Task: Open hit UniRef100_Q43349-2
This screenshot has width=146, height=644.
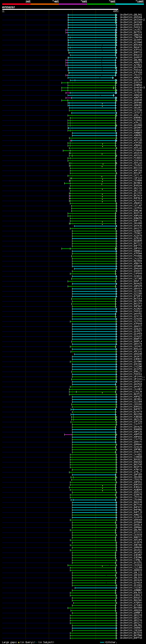Action: click(132, 20)
